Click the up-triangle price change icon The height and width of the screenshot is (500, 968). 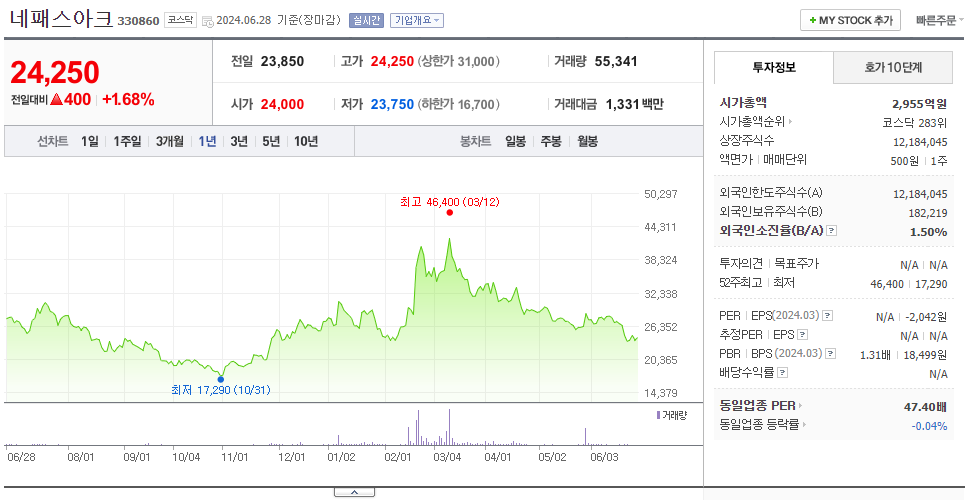(x=57, y=99)
